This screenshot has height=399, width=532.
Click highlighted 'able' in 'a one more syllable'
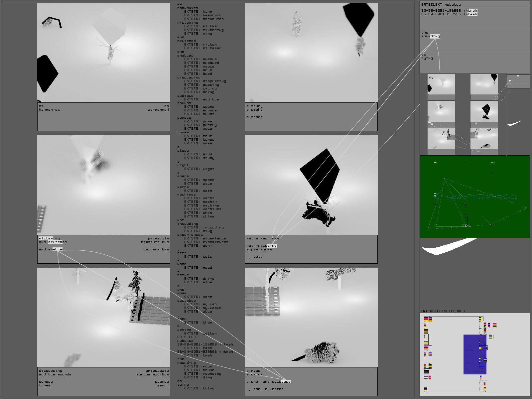(x=286, y=382)
